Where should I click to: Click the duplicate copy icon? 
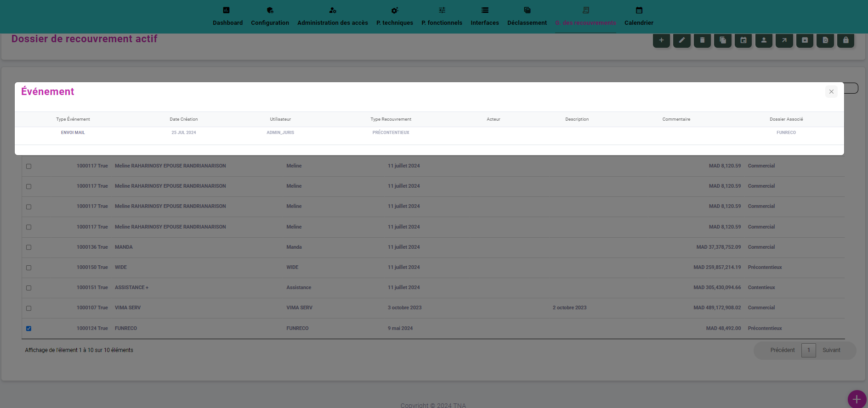tap(723, 40)
